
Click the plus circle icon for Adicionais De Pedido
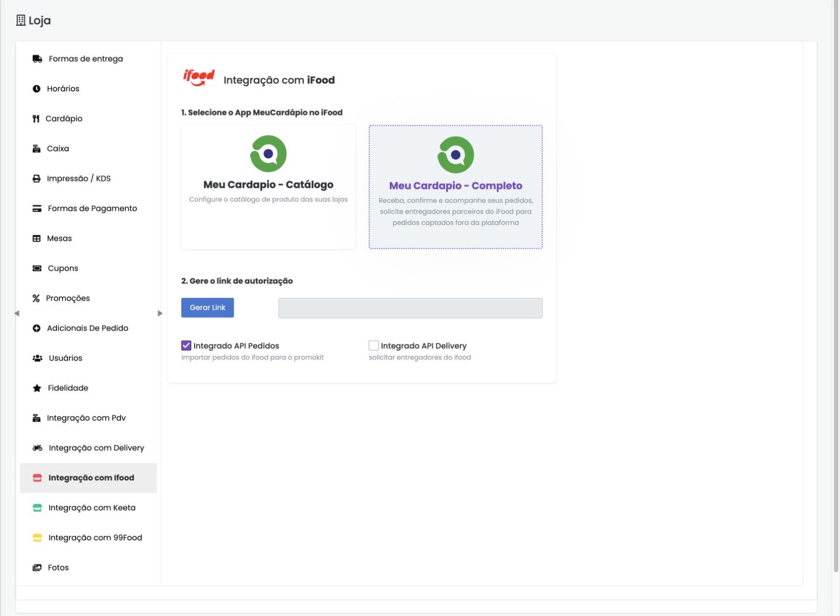[x=36, y=328]
